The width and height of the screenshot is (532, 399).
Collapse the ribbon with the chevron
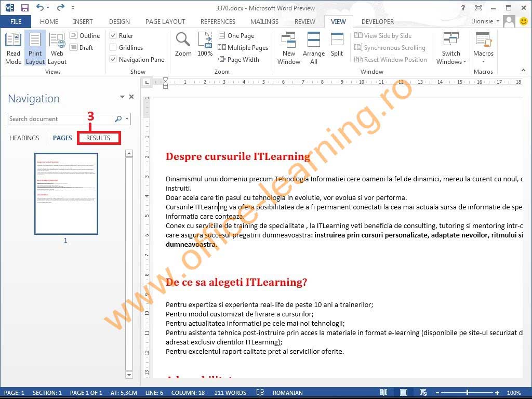pyautogui.click(x=524, y=70)
